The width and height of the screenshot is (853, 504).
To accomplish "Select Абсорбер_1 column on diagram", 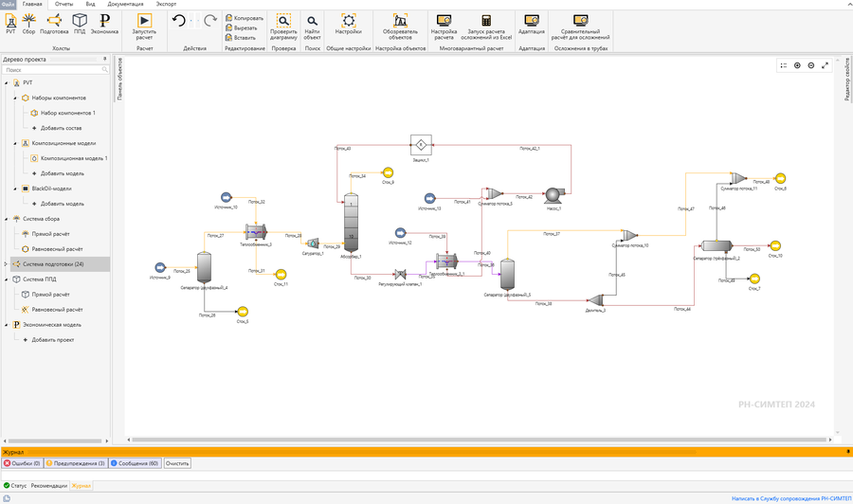I will [352, 223].
